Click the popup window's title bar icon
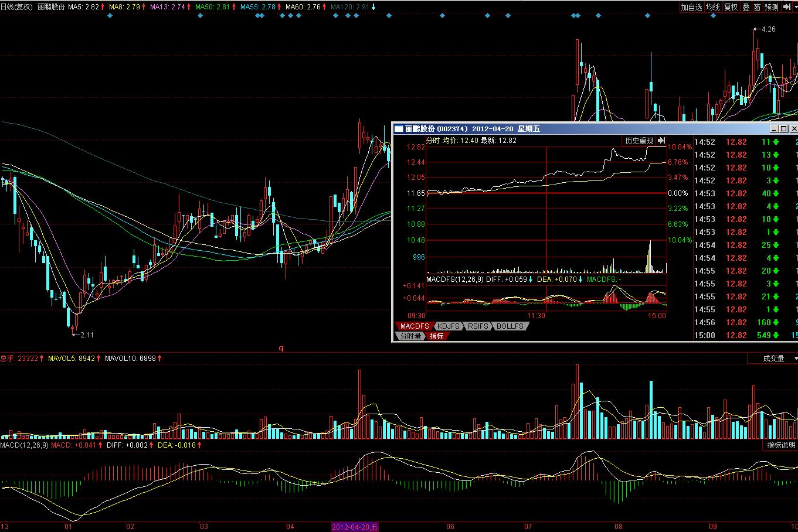This screenshot has width=798, height=532. 399,129
